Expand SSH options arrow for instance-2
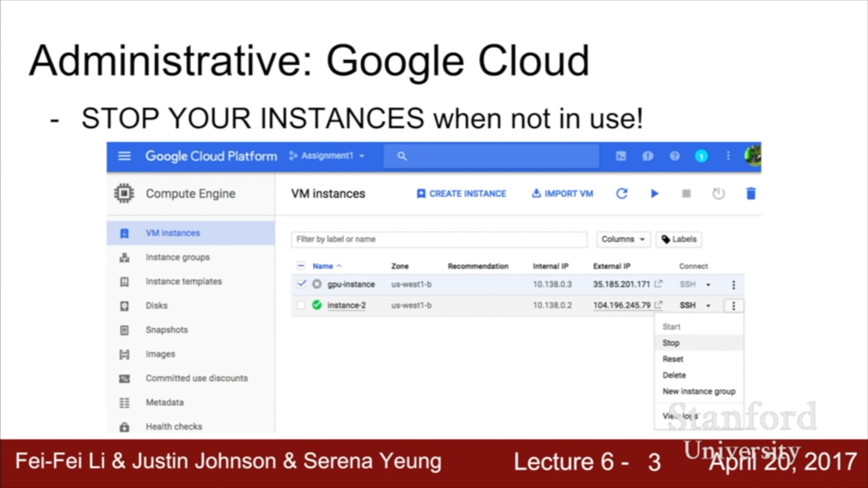This screenshot has width=868, height=488. 708,306
